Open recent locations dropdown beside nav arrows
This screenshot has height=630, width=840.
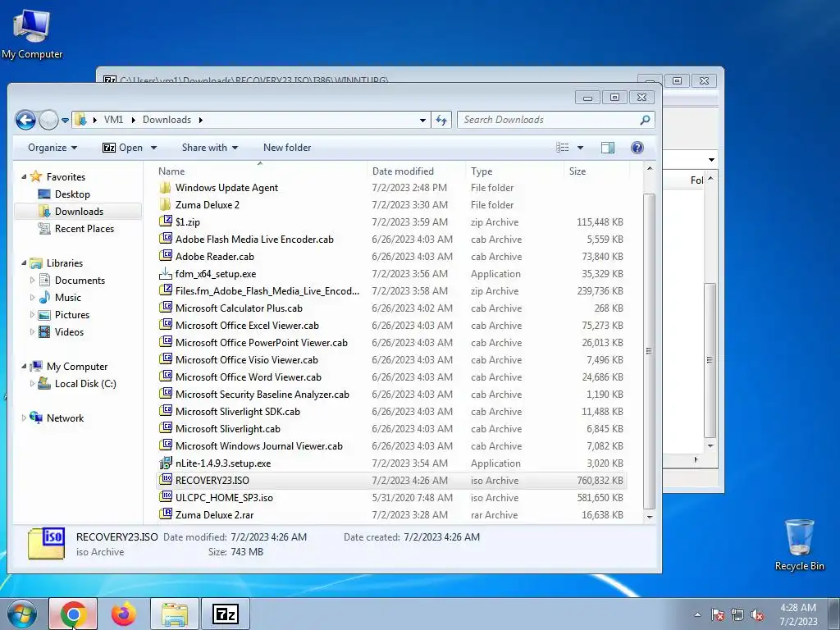65,121
